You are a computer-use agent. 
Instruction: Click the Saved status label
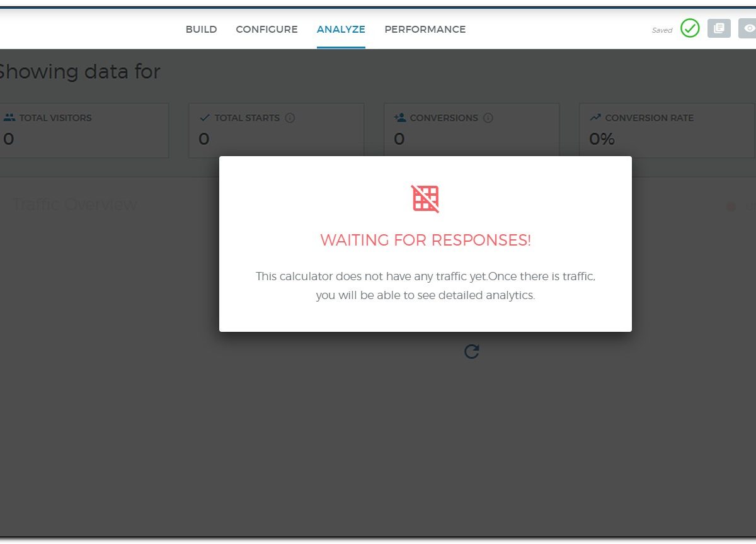pyautogui.click(x=661, y=30)
